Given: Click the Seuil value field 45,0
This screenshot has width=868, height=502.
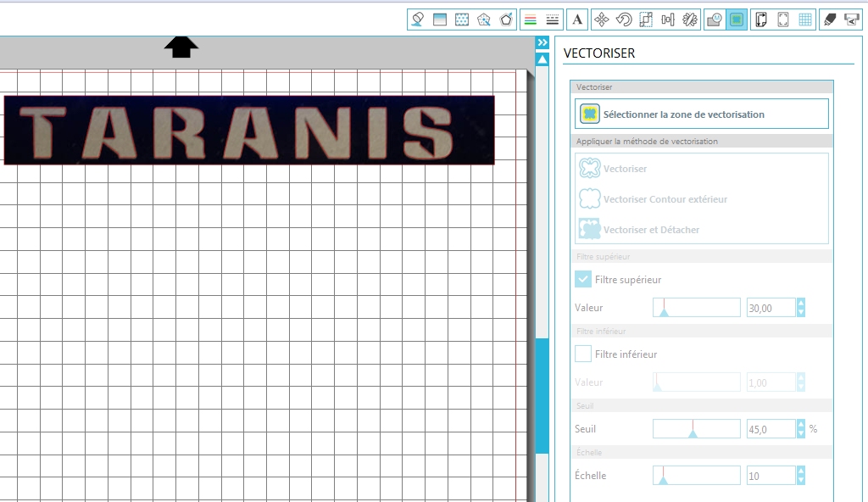Looking at the screenshot, I should pos(771,429).
